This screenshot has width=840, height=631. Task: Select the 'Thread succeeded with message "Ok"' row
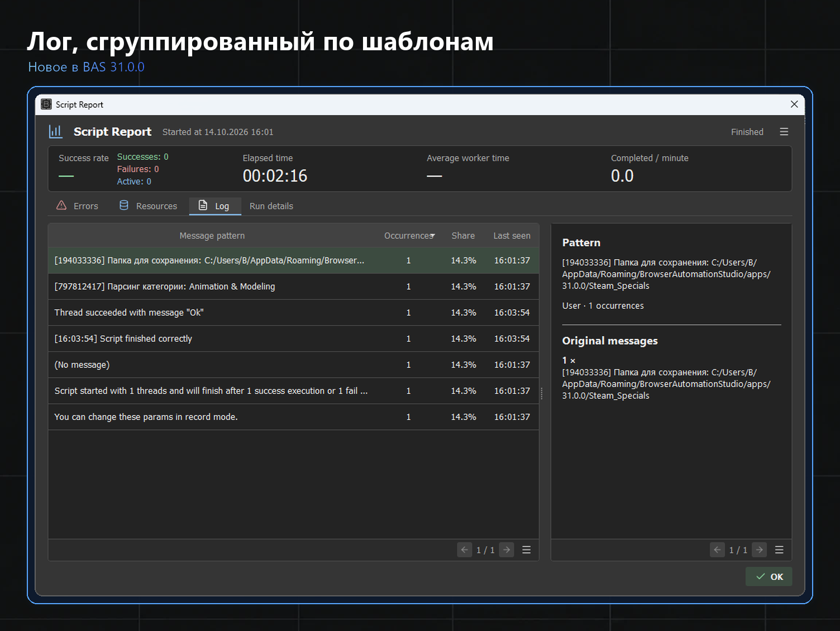point(294,313)
